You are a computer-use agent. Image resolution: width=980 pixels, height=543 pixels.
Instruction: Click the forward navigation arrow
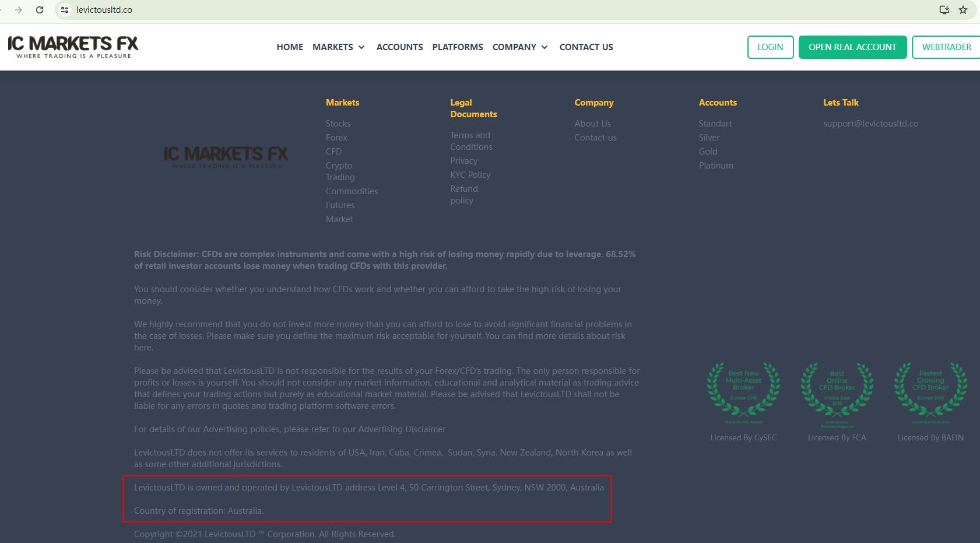19,10
